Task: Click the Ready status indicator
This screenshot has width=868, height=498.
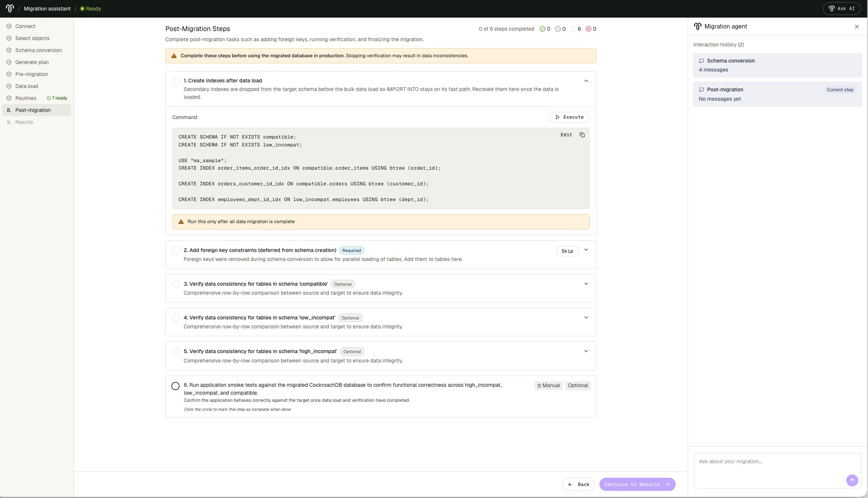Action: (x=91, y=9)
